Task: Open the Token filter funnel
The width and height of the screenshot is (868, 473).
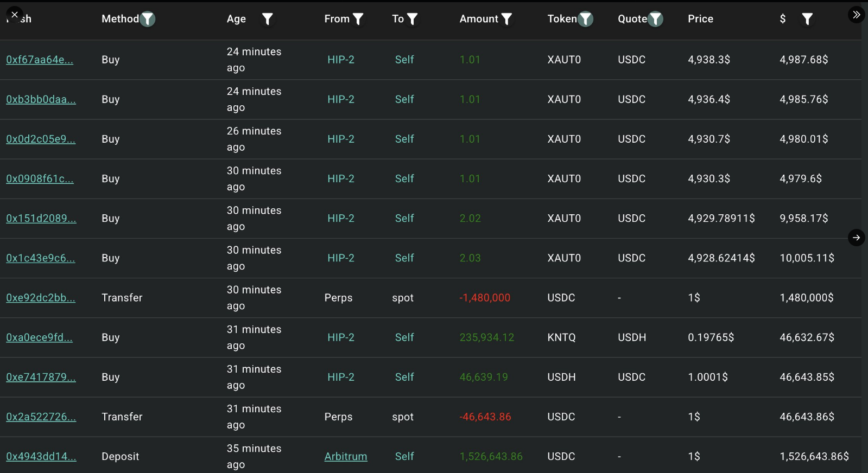Action: coord(585,19)
